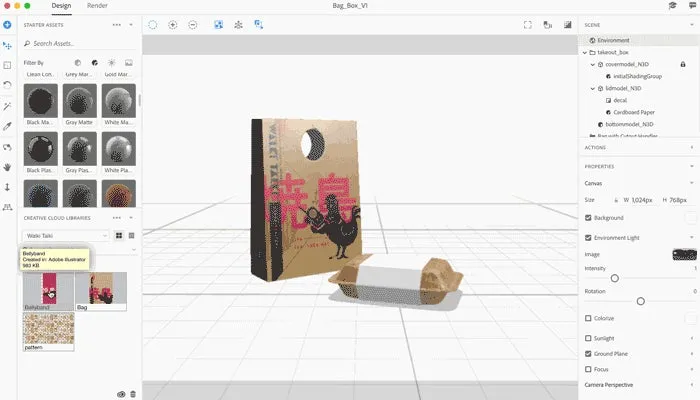Viewport: 700px width, 400px height.
Task: Open the camera bookmarks icon
Action: [548, 25]
